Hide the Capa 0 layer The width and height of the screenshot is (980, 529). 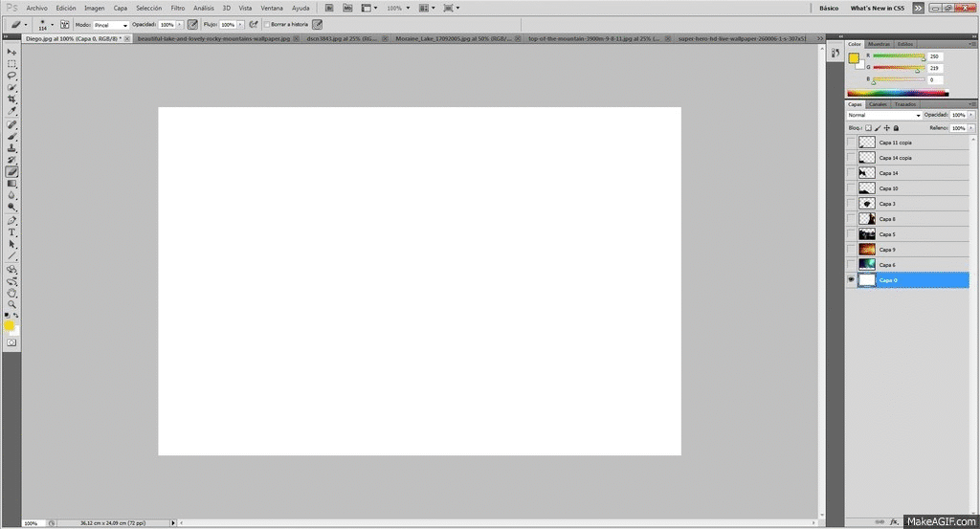point(851,280)
